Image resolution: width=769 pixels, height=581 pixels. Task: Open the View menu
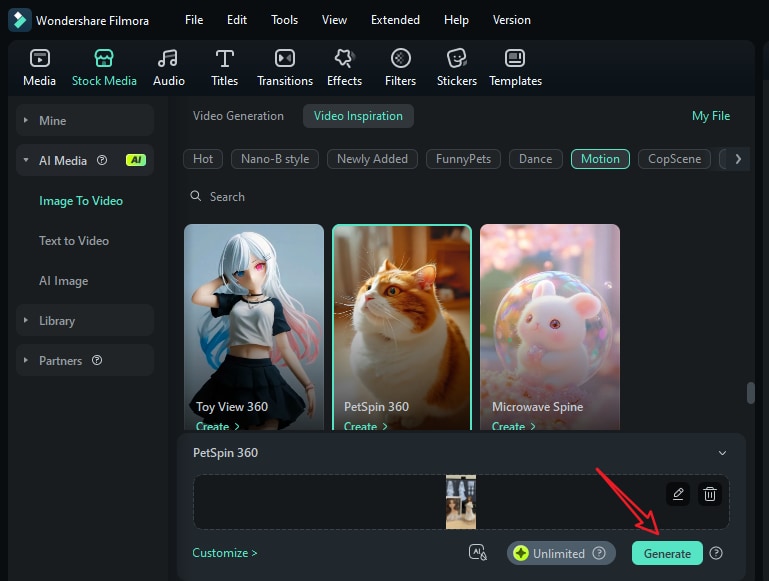tap(334, 20)
